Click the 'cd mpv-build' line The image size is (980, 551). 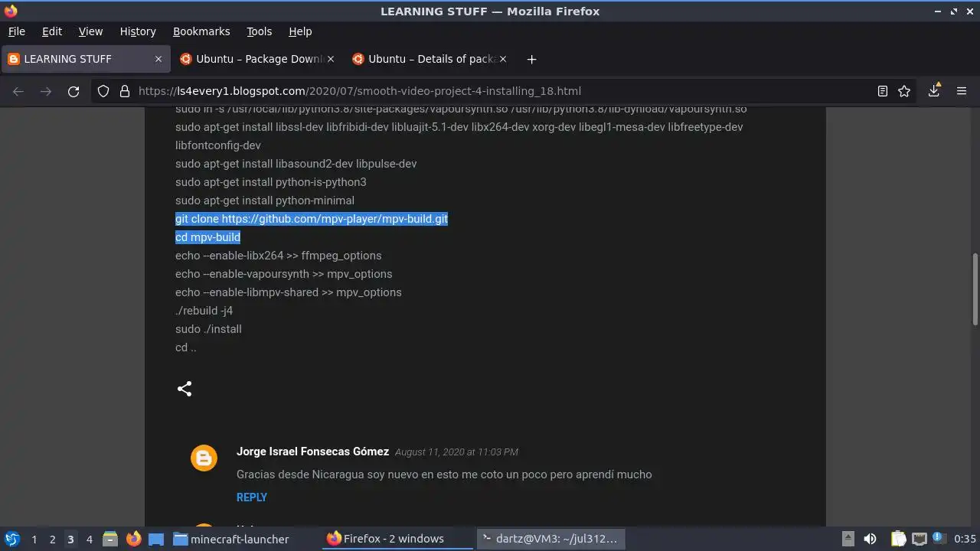point(207,237)
